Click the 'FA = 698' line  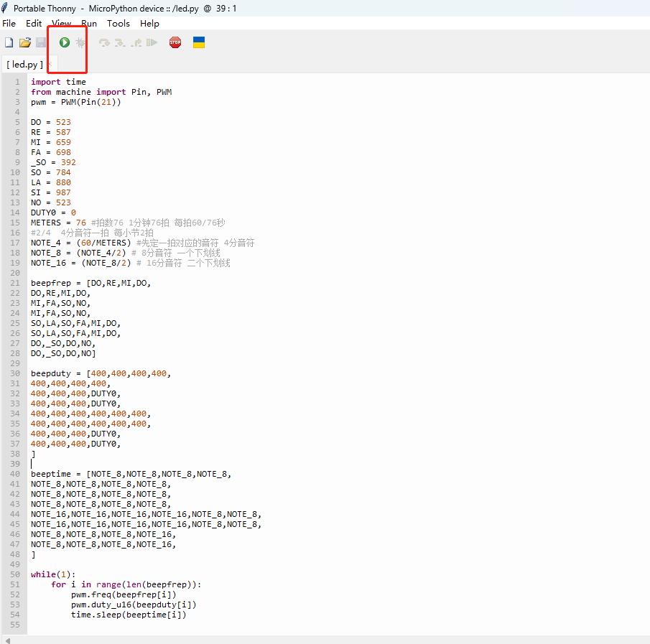[51, 152]
